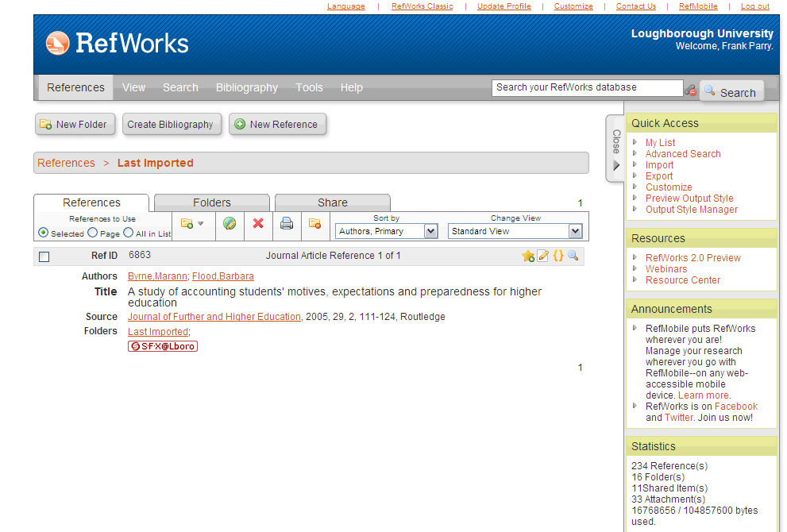Image resolution: width=787 pixels, height=532 pixels.
Task: Open the Sort by dropdown
Action: coord(387,232)
